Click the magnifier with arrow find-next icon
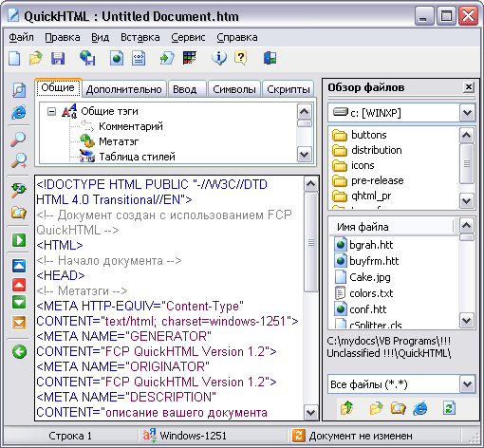Screen dimensions: 484x448 pos(19,160)
